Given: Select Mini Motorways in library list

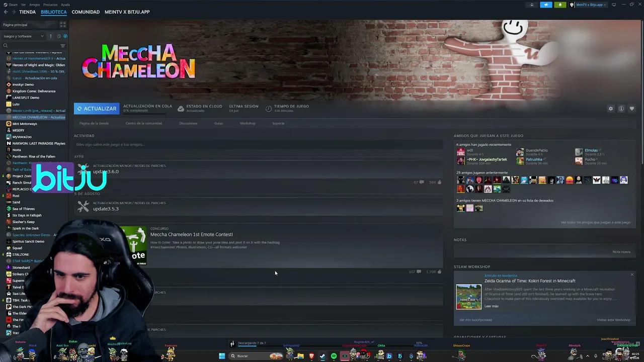Looking at the screenshot, I should (x=25, y=124).
